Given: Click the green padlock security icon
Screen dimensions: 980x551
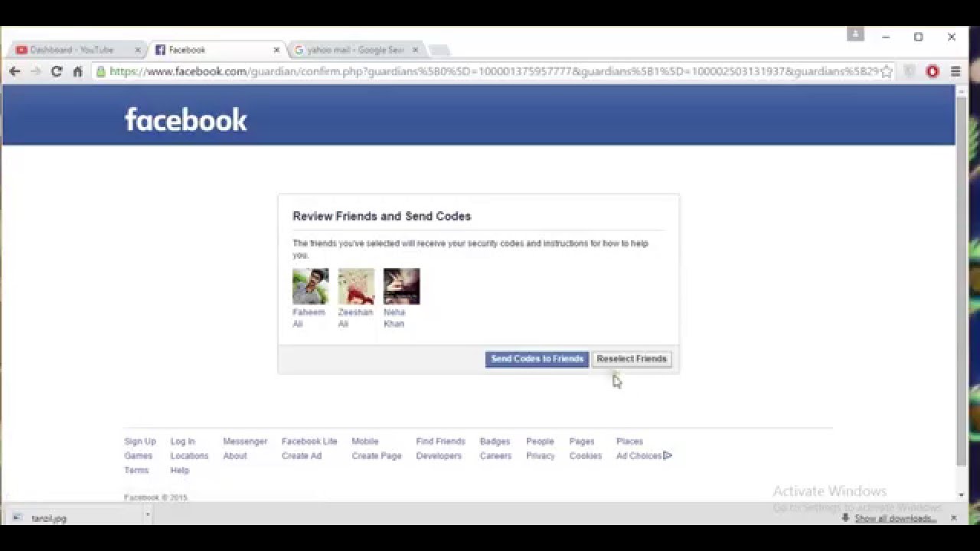Looking at the screenshot, I should [x=100, y=71].
